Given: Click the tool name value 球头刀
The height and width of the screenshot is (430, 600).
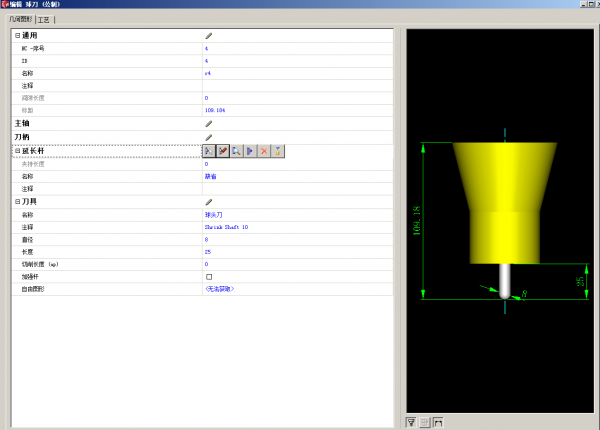Looking at the screenshot, I should pyautogui.click(x=214, y=215).
